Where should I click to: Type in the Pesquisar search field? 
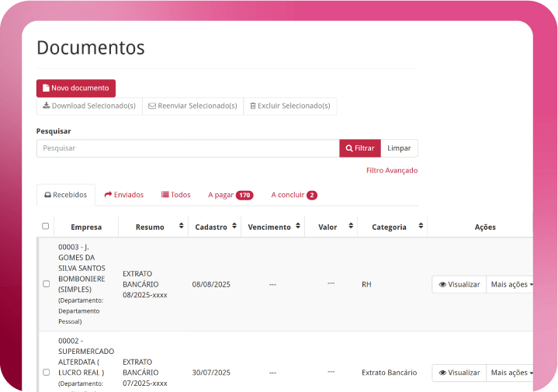click(187, 148)
